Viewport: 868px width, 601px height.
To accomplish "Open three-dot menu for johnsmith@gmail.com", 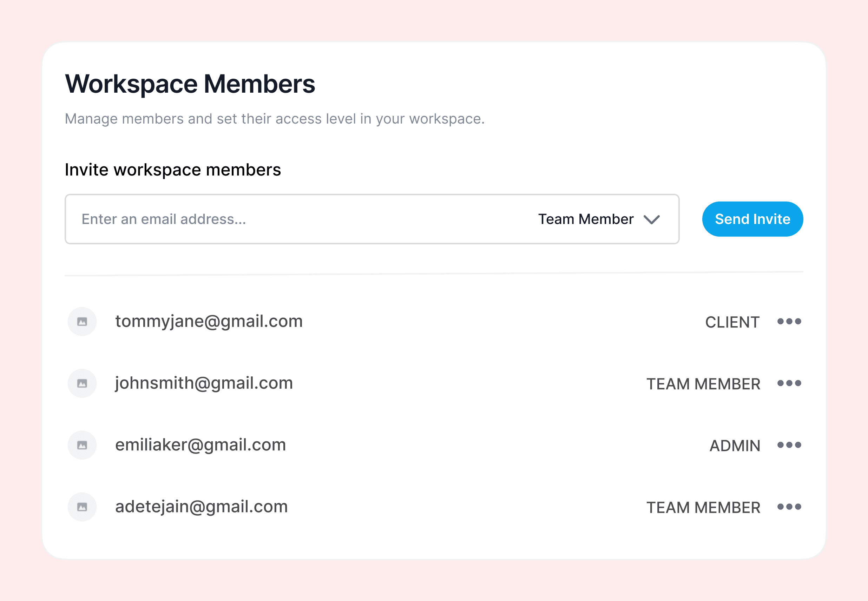I will coord(789,383).
